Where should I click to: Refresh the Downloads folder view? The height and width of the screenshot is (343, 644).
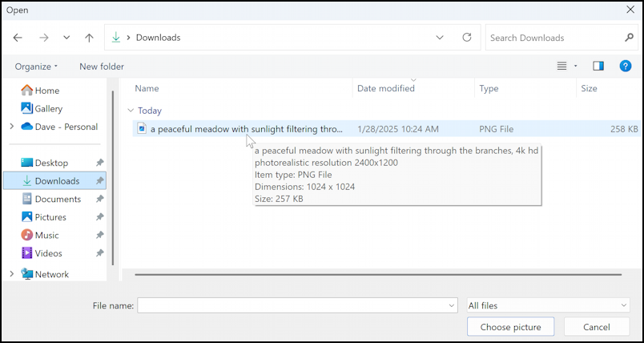pyautogui.click(x=467, y=38)
